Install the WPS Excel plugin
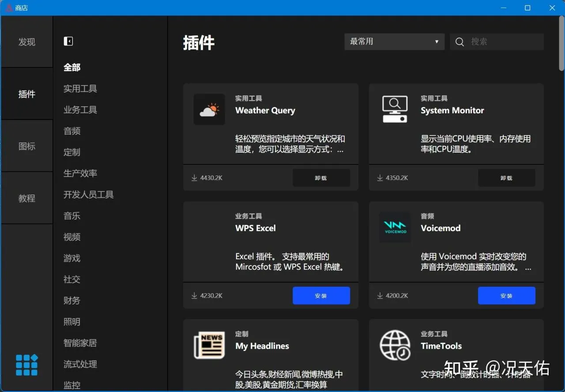 pyautogui.click(x=321, y=295)
